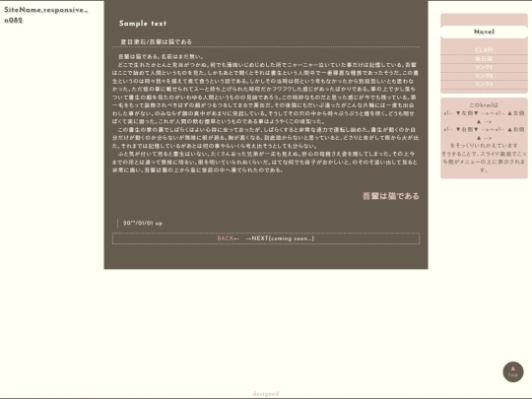Open the リンク2 menu link
The image size is (532, 399).
(484, 76)
